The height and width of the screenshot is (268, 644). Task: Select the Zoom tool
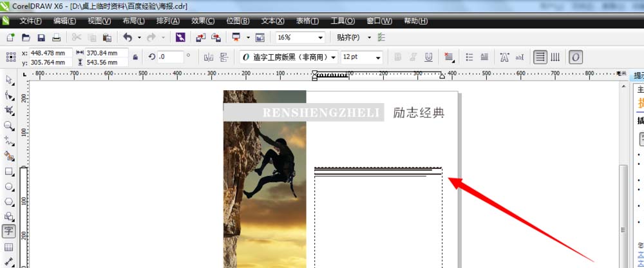click(9, 126)
